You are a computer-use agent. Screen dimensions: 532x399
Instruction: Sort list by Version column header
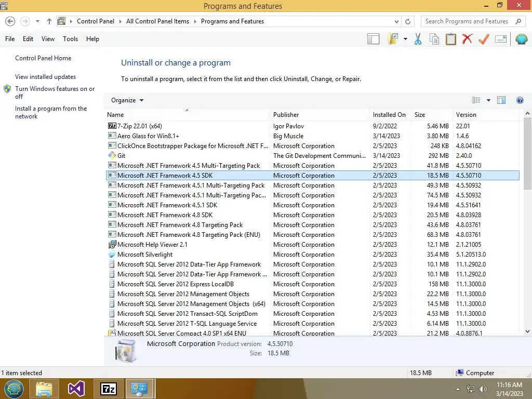[x=486, y=115]
